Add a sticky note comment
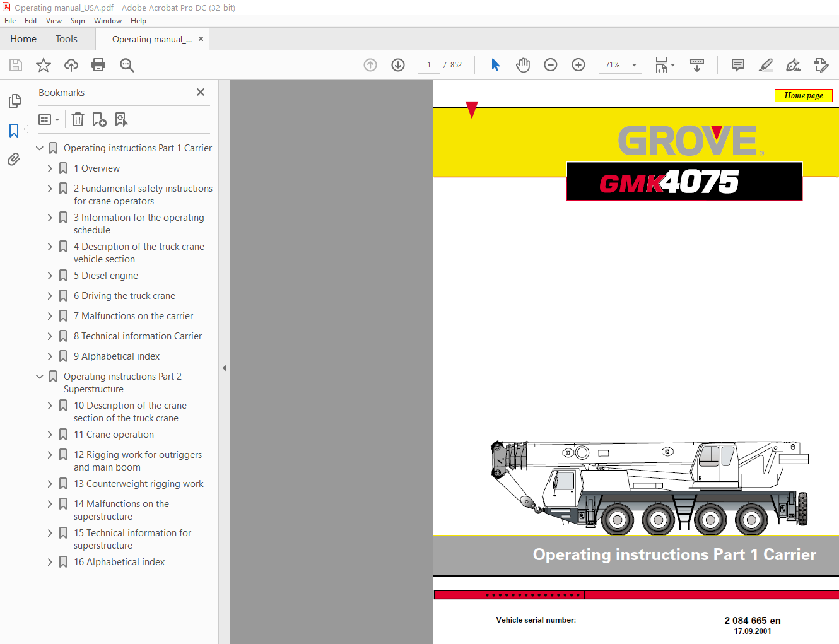Viewport: 839px width, 644px height. 737,65
